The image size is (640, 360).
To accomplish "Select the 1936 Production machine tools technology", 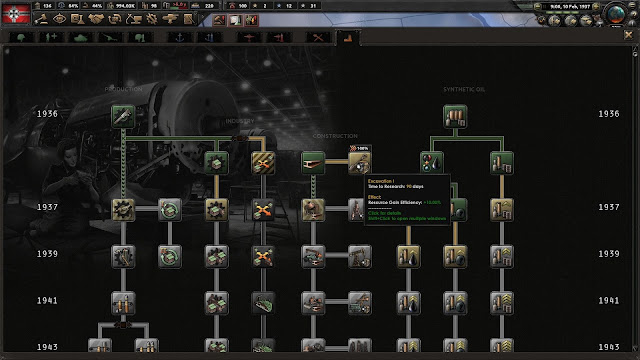I will tap(123, 116).
